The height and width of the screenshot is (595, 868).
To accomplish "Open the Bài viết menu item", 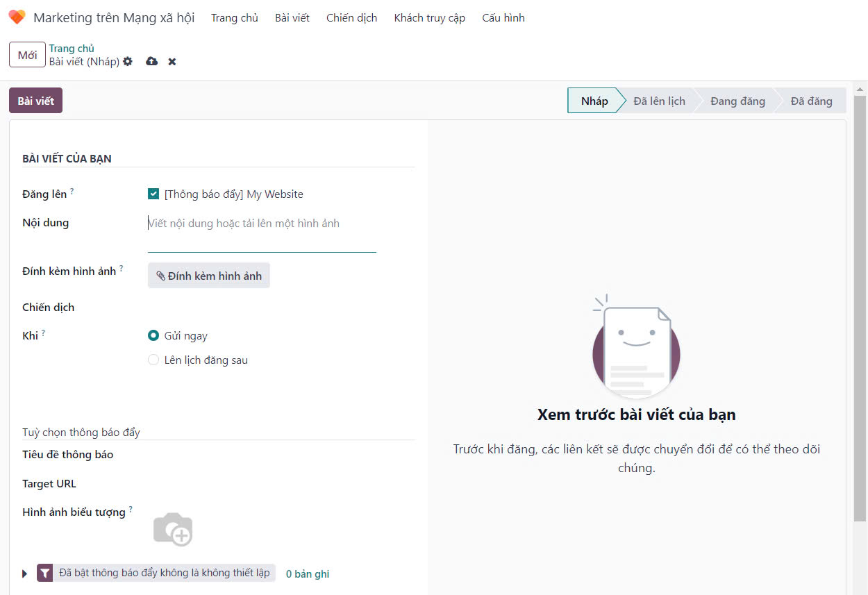I will (292, 18).
